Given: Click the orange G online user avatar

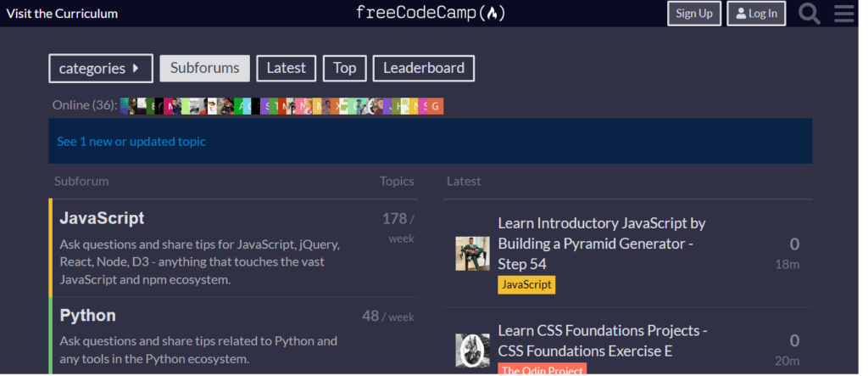Looking at the screenshot, I should (436, 106).
